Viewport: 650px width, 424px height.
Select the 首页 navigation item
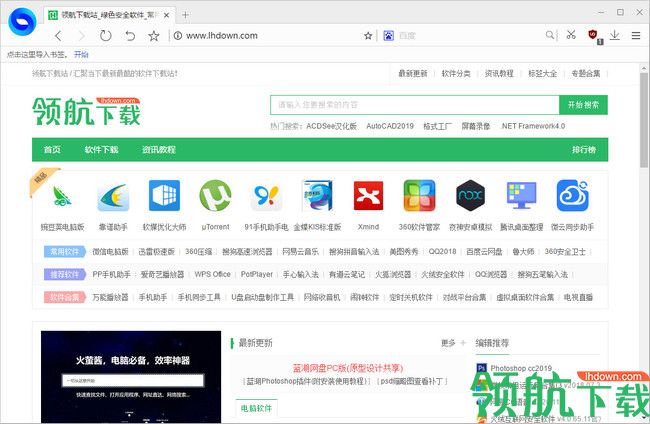52,150
